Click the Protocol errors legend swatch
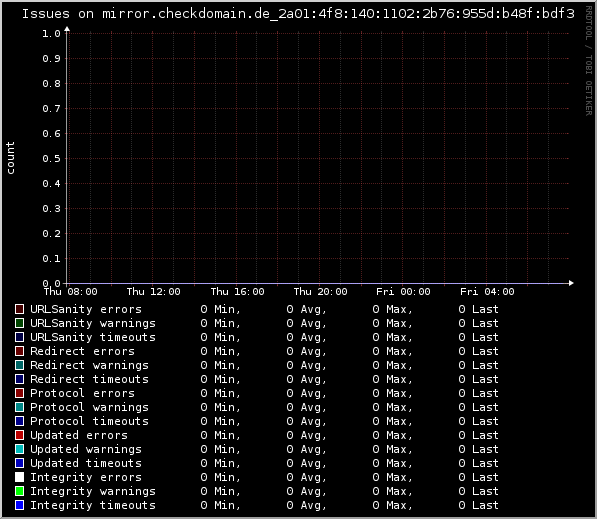The height and width of the screenshot is (519, 597). [x=19, y=393]
